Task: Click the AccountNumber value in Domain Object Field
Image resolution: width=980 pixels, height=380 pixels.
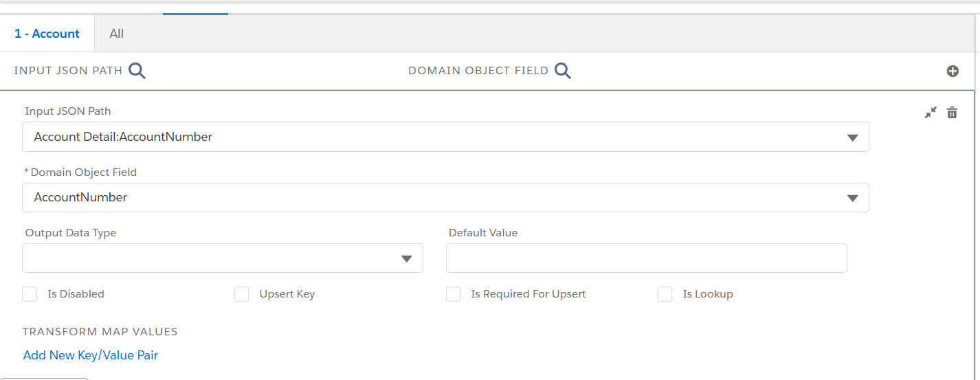Action: tap(81, 198)
